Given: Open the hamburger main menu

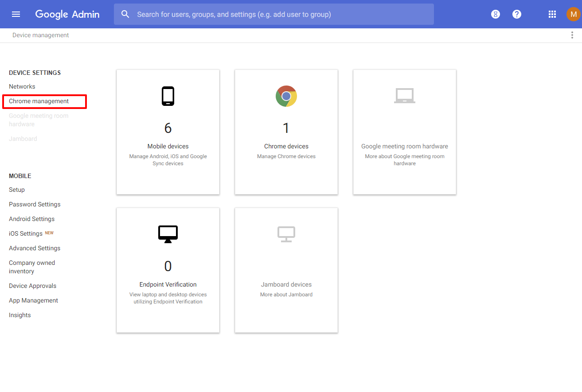Looking at the screenshot, I should tap(16, 14).
